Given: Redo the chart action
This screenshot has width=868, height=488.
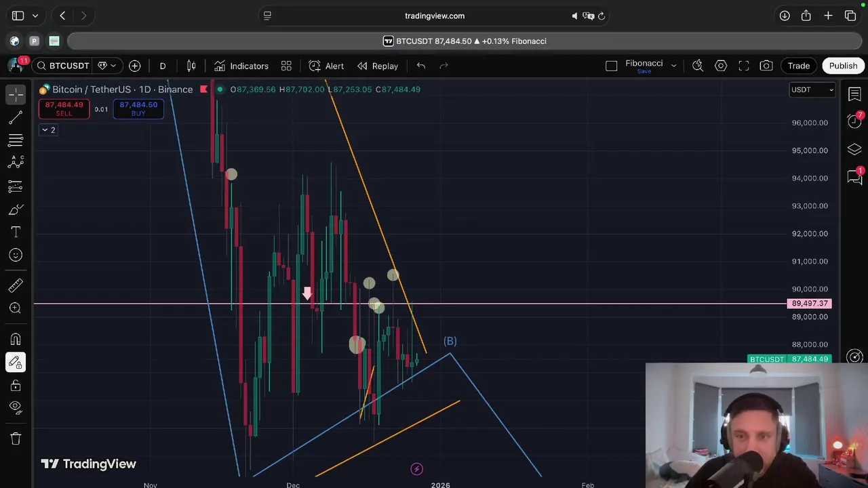Looking at the screenshot, I should click(444, 66).
